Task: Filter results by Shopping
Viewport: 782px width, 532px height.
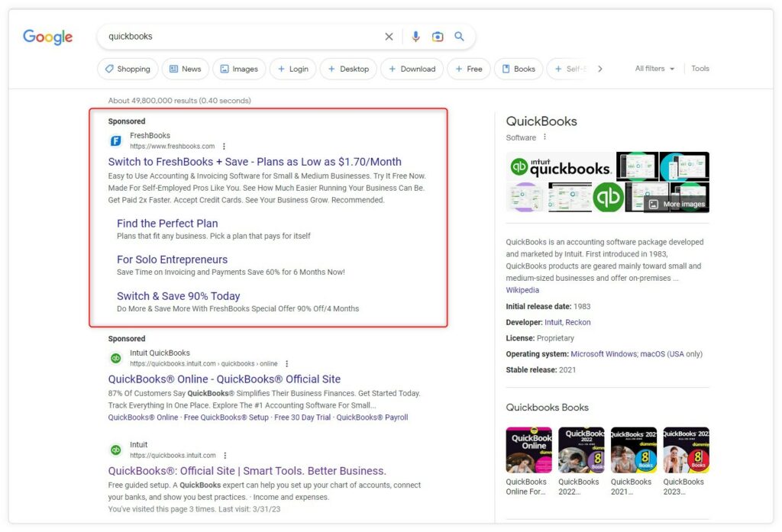Action: click(128, 69)
